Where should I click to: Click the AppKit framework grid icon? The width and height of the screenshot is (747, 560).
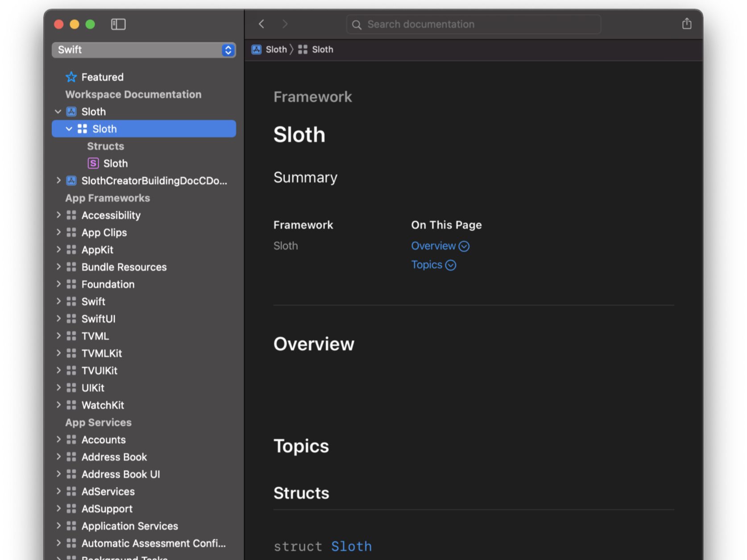coord(71,249)
